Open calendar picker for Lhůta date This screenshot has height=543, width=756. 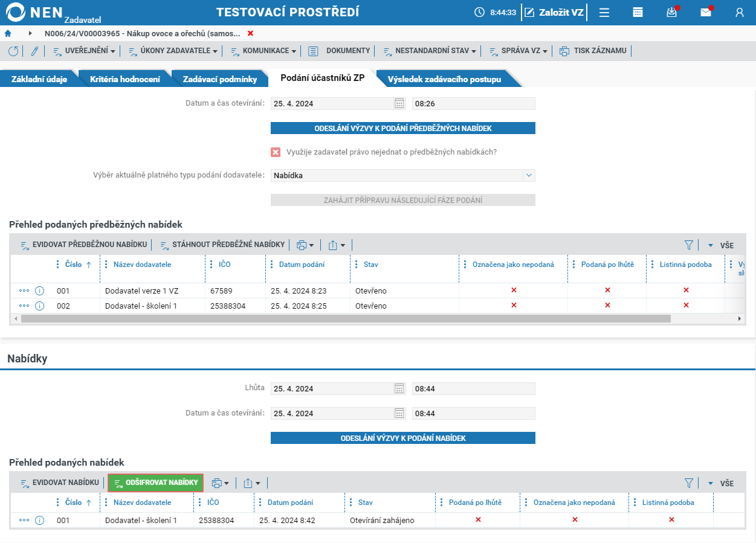(x=399, y=388)
